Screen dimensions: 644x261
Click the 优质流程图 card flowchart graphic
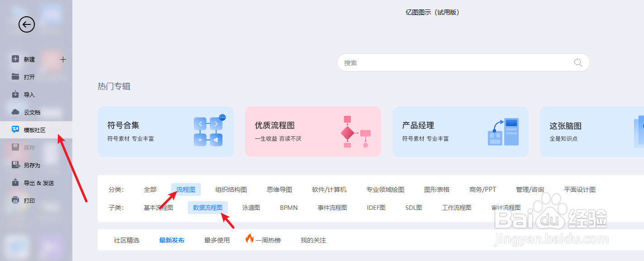point(356,132)
